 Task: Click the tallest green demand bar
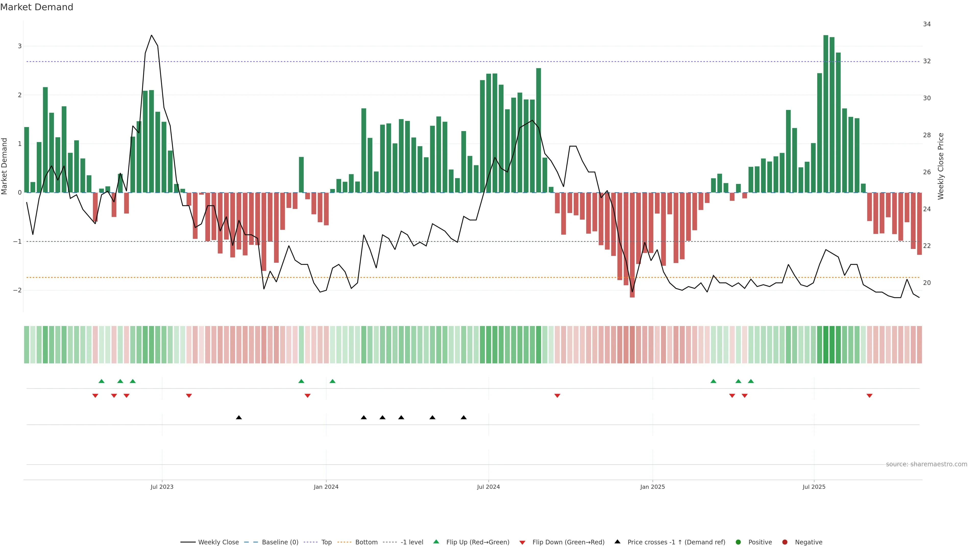826,114
